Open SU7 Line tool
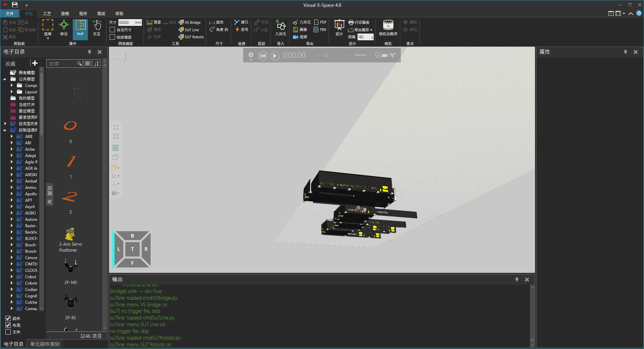Viewport: 644px width, 349px height. pos(189,30)
